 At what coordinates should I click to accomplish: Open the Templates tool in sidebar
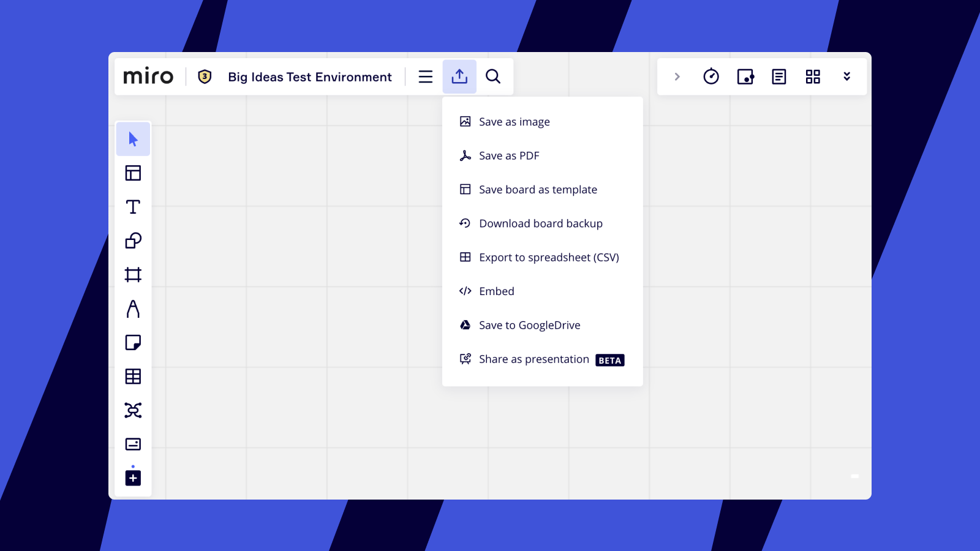133,173
